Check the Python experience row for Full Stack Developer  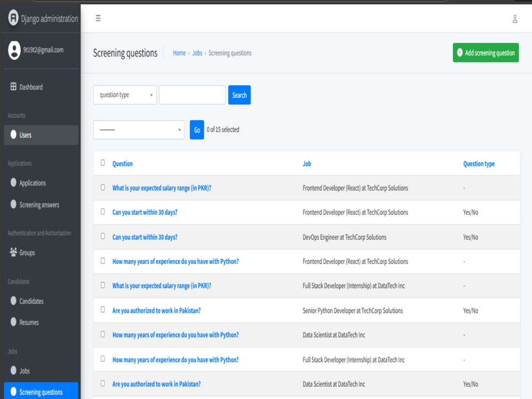103,359
